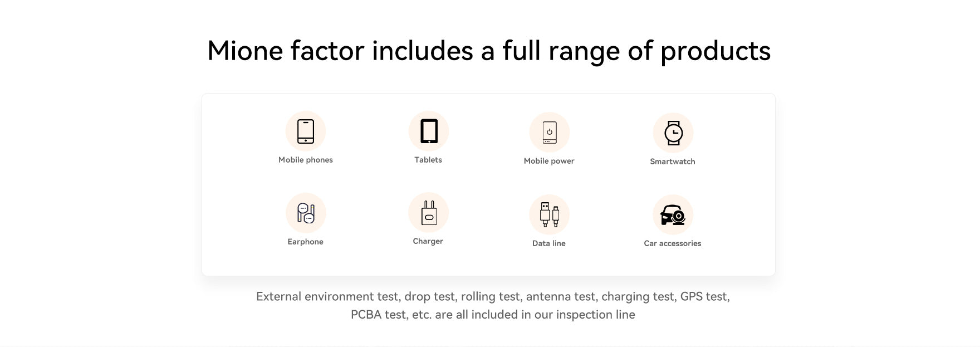Click the "Smartwatch" label
Screen dimensions: 980x347
[673, 162]
